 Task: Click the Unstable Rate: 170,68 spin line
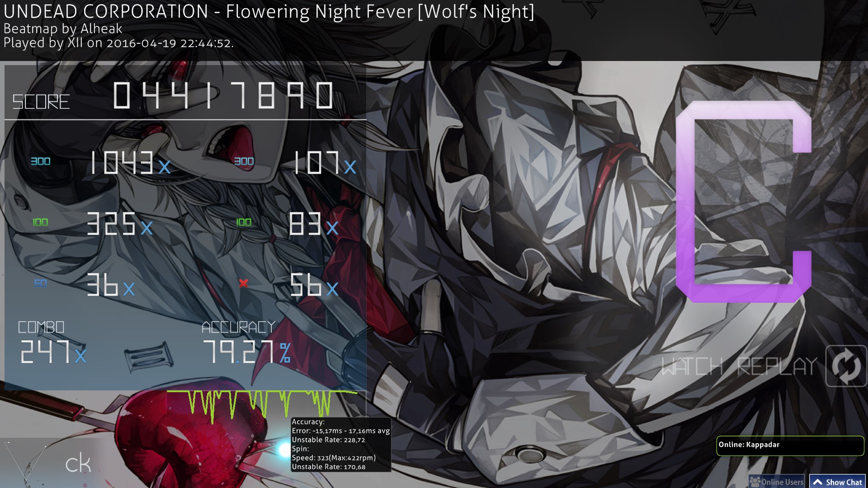[x=328, y=467]
